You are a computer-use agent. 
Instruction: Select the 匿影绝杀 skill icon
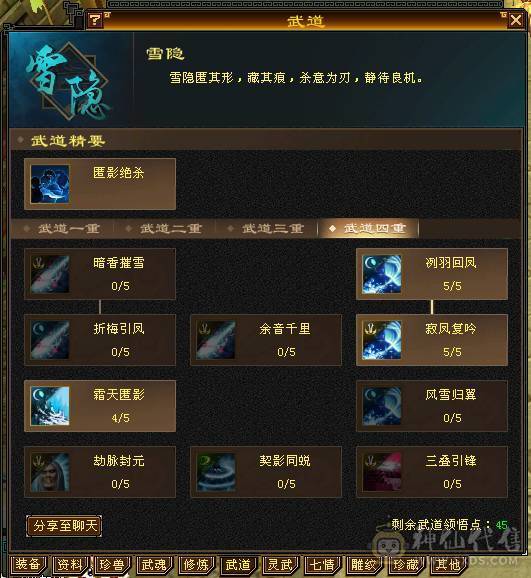50,184
